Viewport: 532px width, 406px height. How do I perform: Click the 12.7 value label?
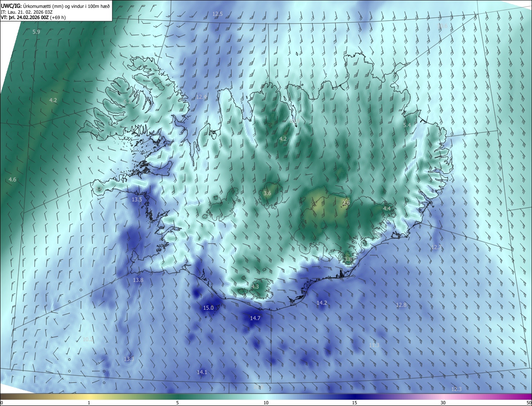point(436,247)
